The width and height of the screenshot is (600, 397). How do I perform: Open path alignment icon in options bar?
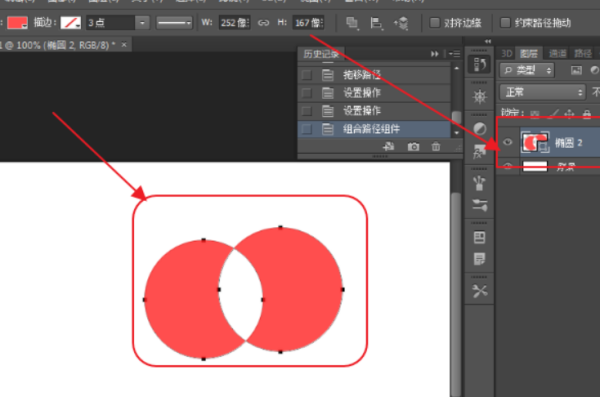tap(376, 23)
